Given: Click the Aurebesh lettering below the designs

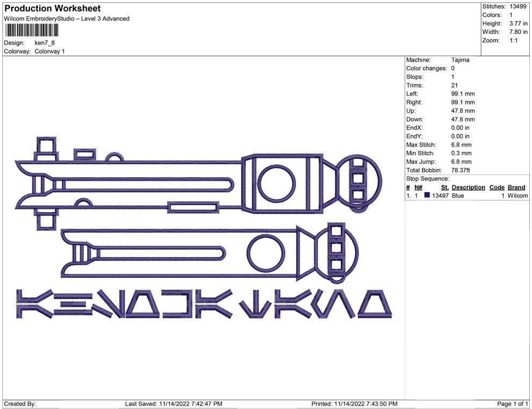Looking at the screenshot, I should point(204,304).
